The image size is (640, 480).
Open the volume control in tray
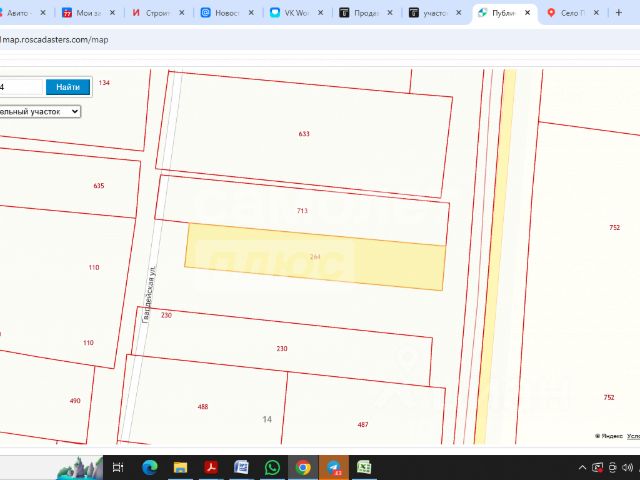[628, 467]
